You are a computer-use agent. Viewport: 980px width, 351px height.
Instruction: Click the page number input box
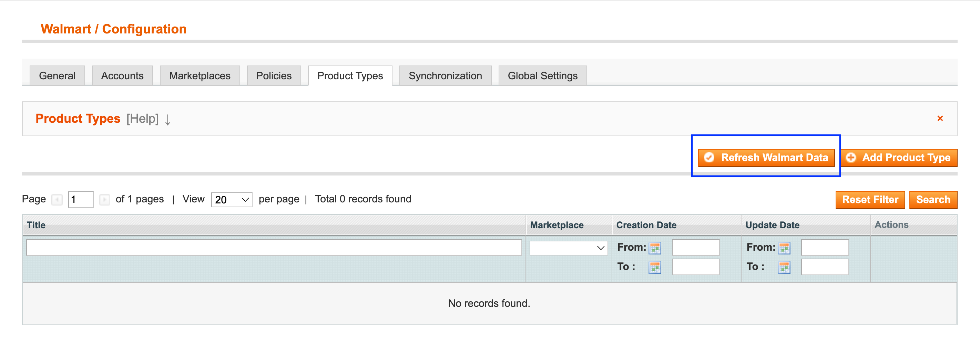pyautogui.click(x=80, y=200)
